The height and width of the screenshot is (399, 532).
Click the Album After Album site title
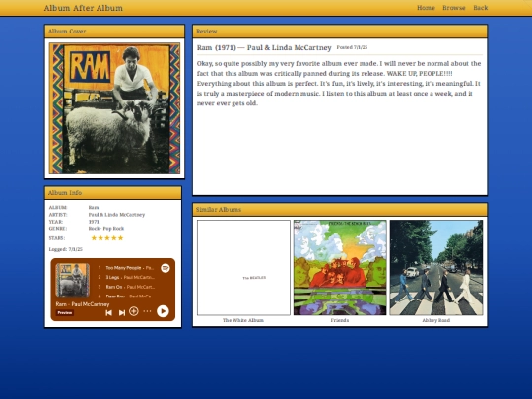84,8
